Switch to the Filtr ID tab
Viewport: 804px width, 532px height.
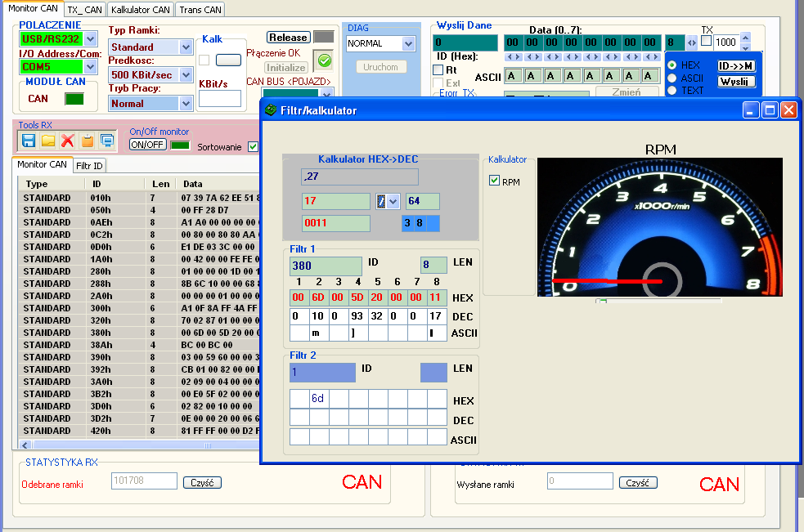[x=89, y=166]
